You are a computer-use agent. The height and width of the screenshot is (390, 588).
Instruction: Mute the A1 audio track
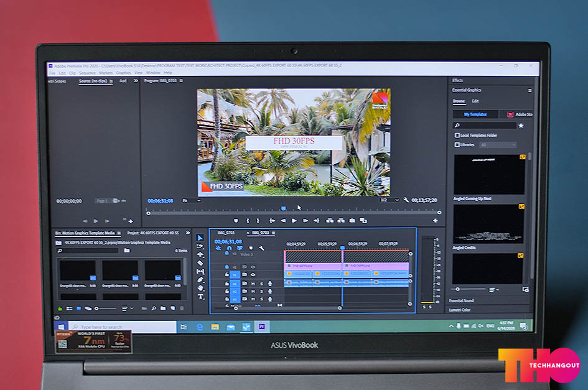pos(253,284)
